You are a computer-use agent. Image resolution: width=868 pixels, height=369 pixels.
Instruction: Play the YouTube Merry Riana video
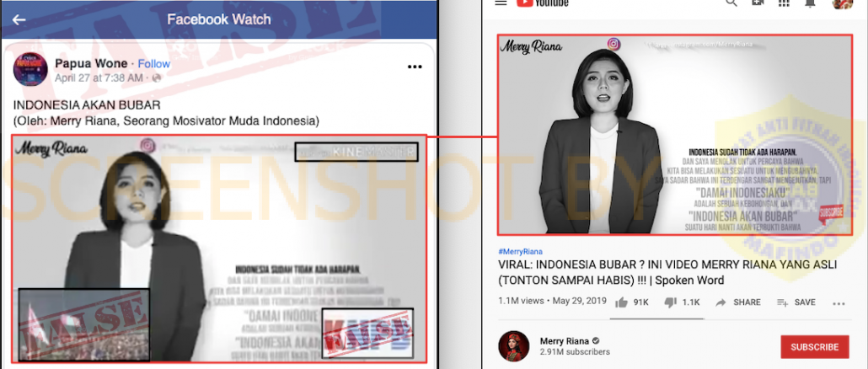click(674, 135)
